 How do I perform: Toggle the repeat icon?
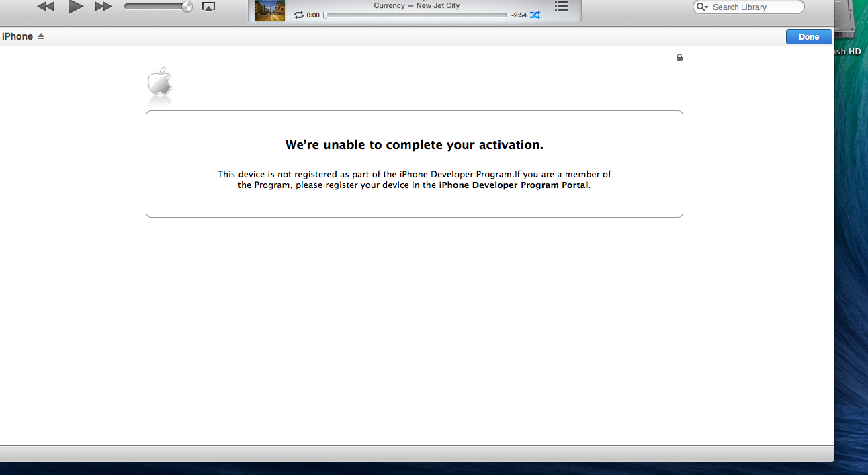[x=299, y=15]
